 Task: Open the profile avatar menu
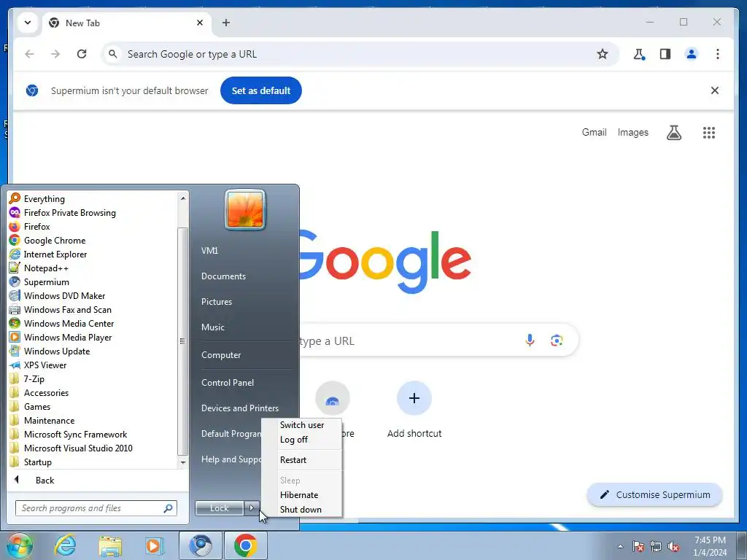(x=692, y=54)
